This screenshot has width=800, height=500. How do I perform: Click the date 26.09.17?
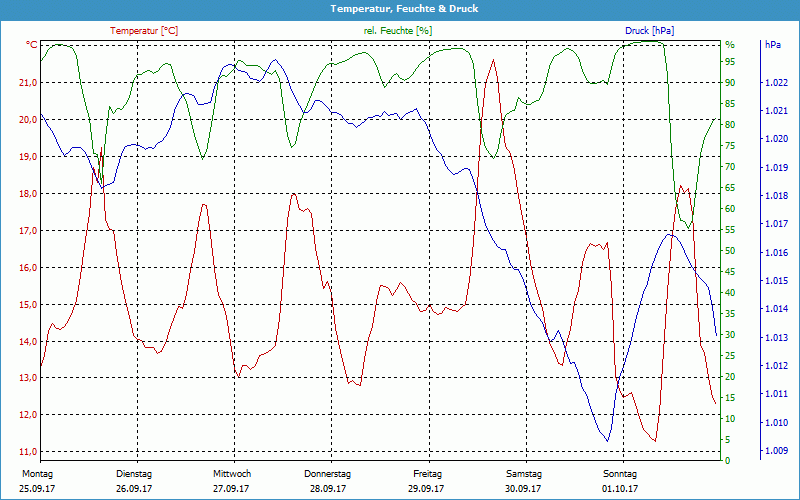[134, 489]
